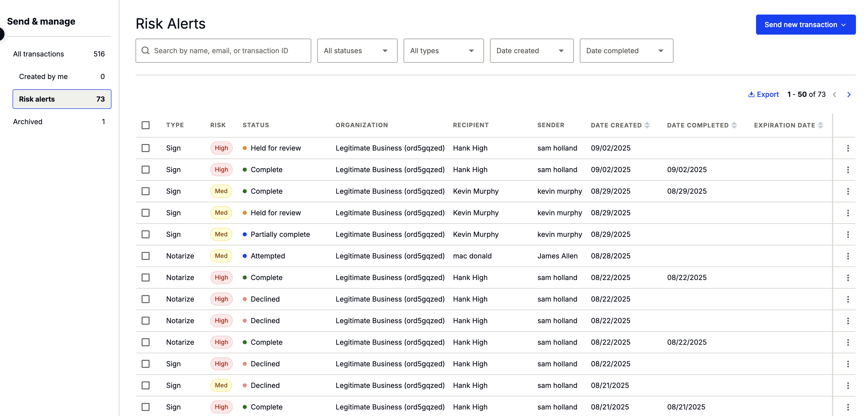868x416 pixels.
Task: Click the Expiration Date column header
Action: pos(784,125)
